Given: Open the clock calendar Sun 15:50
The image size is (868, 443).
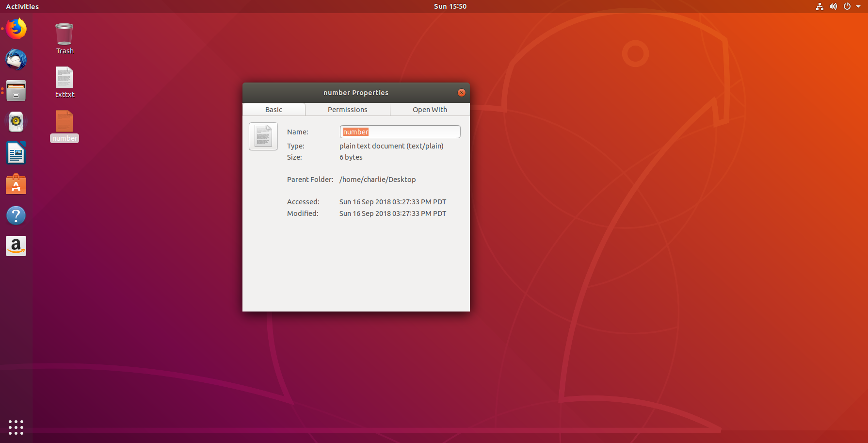Looking at the screenshot, I should (x=450, y=6).
